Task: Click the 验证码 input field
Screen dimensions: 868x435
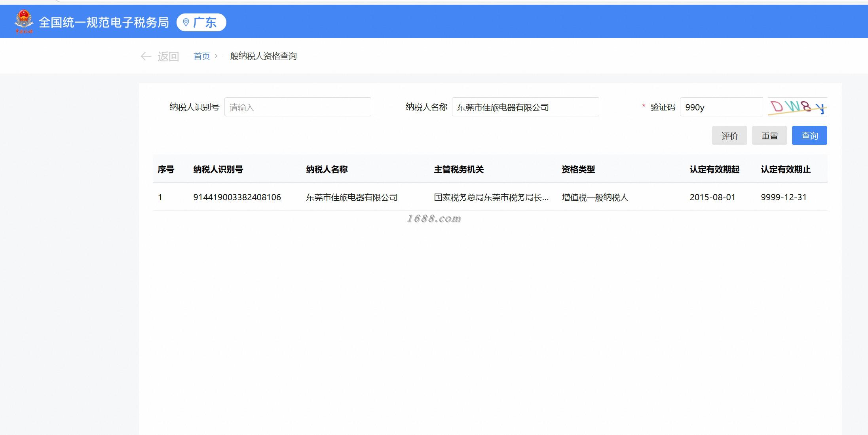Action: pyautogui.click(x=721, y=107)
